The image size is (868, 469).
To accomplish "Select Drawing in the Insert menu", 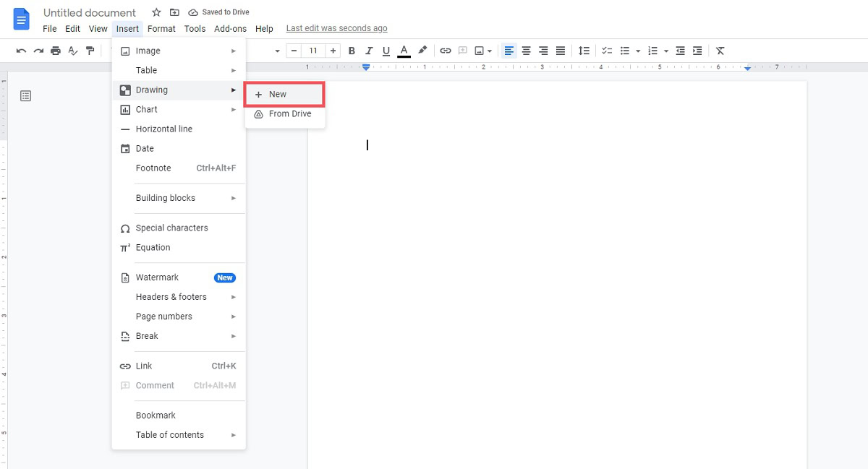I will 179,90.
